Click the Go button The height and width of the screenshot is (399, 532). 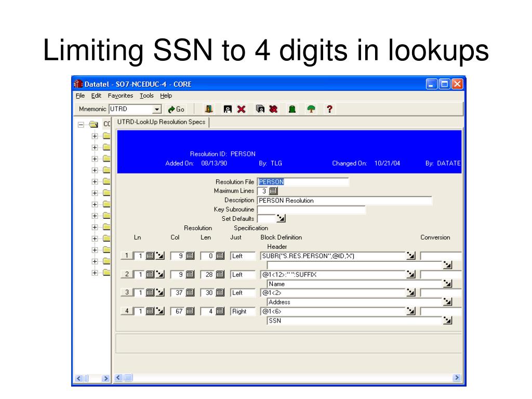point(176,109)
